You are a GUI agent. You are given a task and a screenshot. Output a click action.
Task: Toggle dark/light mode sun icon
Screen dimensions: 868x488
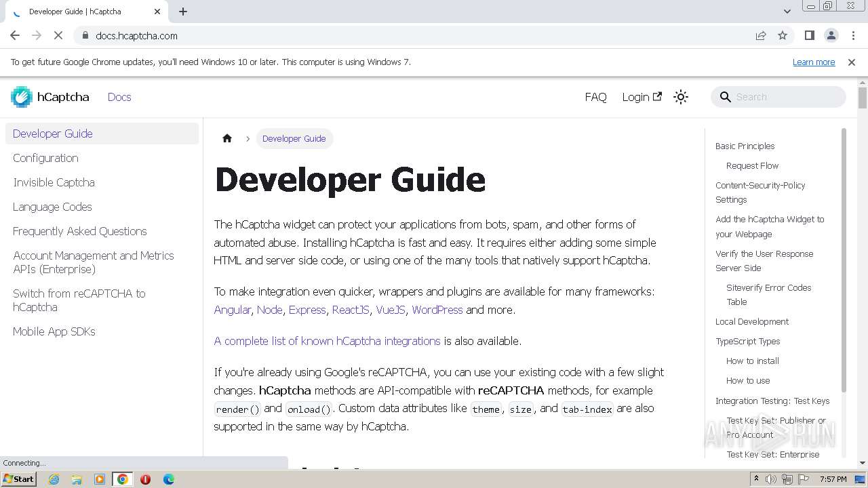[x=681, y=97]
